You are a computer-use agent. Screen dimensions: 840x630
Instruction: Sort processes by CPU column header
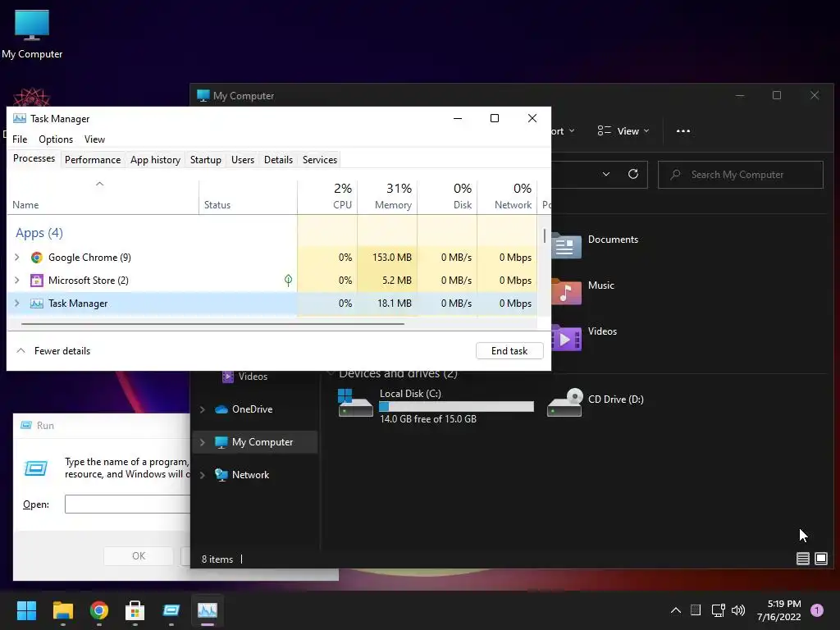click(327, 197)
